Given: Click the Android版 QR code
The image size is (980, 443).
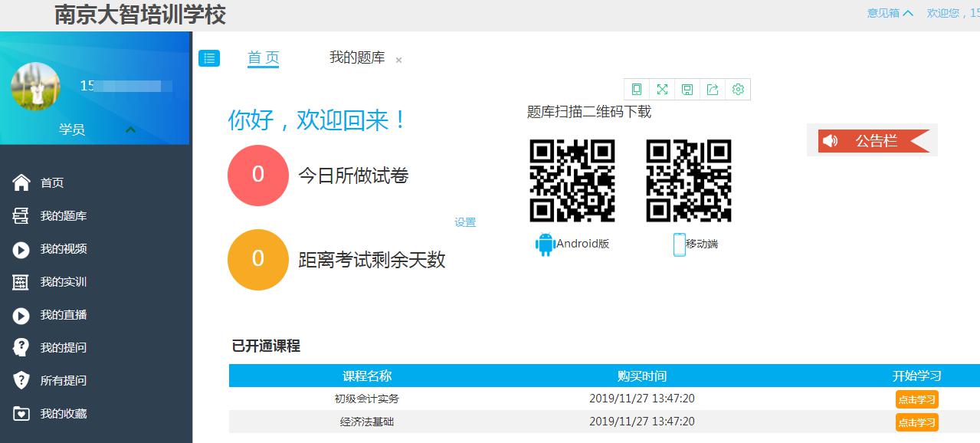Looking at the screenshot, I should tap(572, 181).
